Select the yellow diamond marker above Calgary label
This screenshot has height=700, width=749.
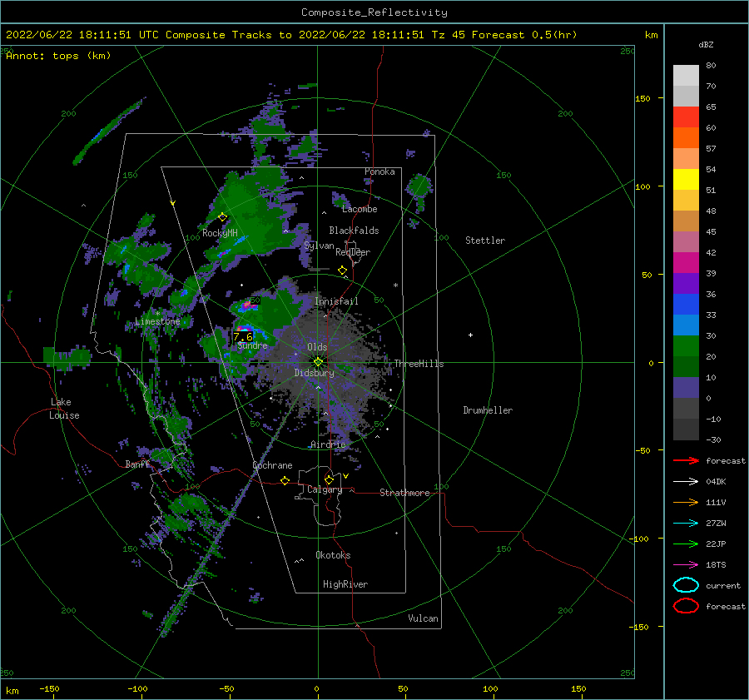click(x=329, y=479)
